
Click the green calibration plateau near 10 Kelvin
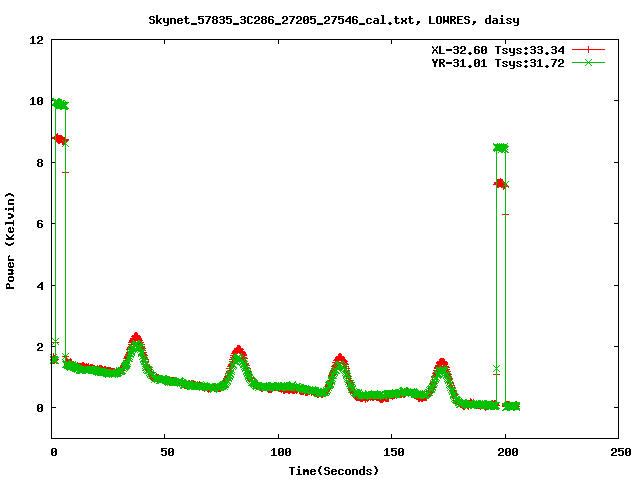pos(60,104)
